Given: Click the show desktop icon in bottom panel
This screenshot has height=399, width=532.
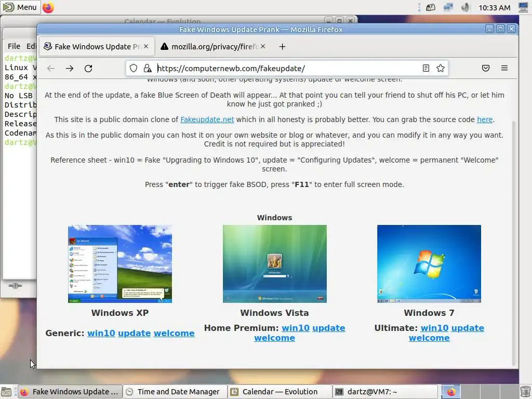Looking at the screenshot, I should pyautogui.click(x=6, y=392).
